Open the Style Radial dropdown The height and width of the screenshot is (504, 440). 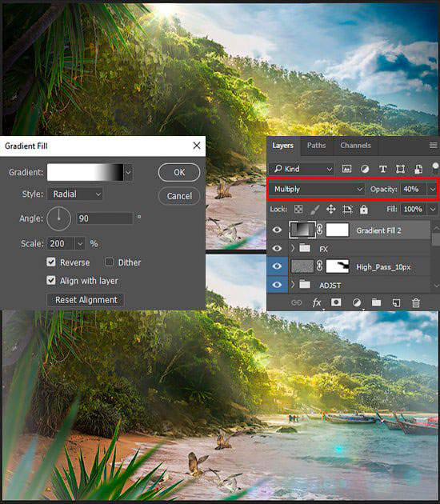(75, 194)
